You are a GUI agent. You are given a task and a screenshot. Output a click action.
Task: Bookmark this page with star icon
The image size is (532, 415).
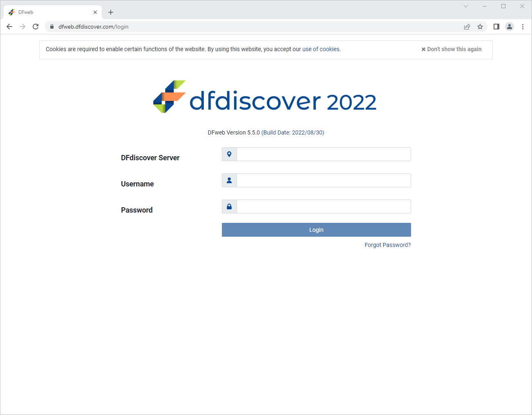[x=480, y=27]
